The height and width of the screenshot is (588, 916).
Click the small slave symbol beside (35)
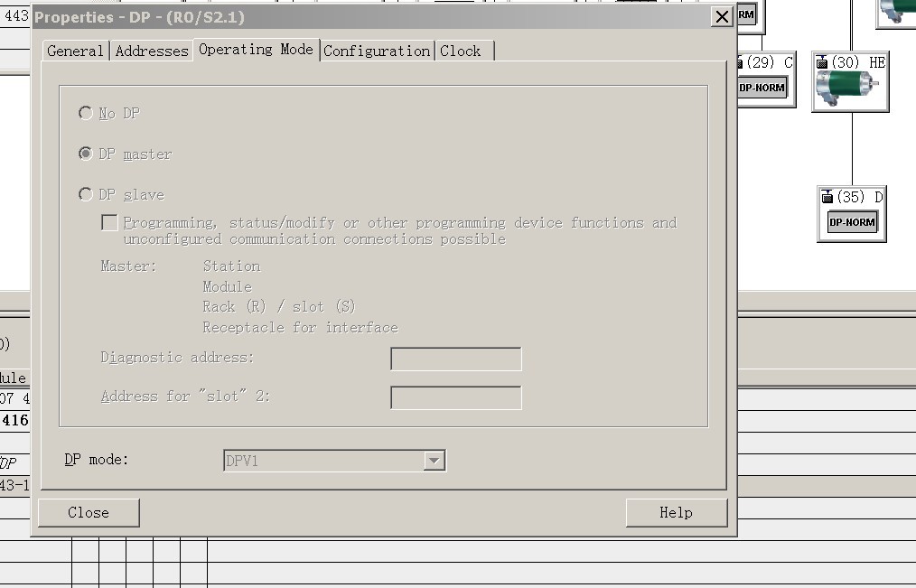tap(827, 197)
